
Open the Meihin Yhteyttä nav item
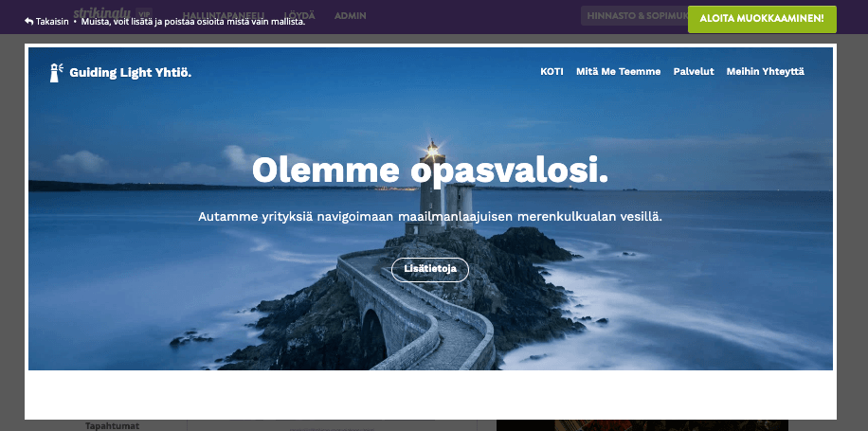(766, 71)
